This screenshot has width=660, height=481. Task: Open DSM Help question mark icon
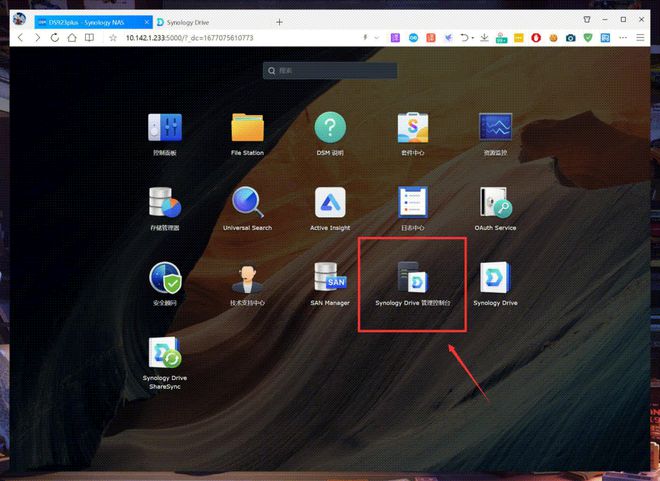(330, 127)
